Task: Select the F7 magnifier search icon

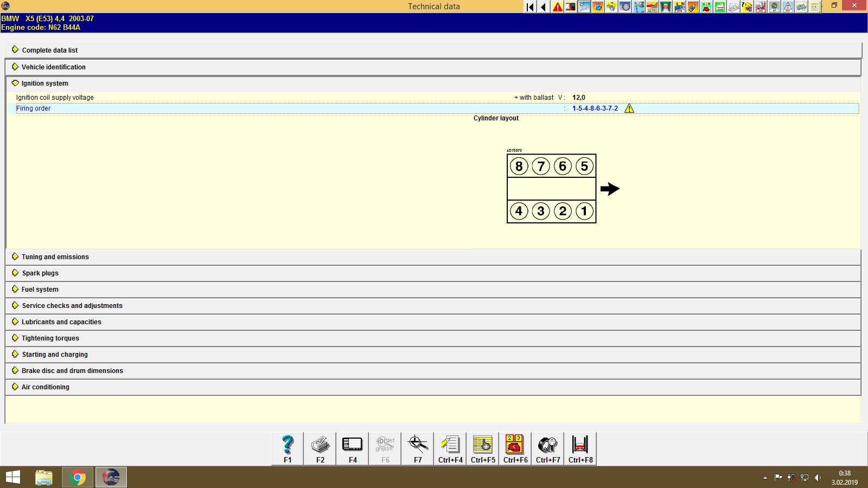Action: [x=417, y=448]
